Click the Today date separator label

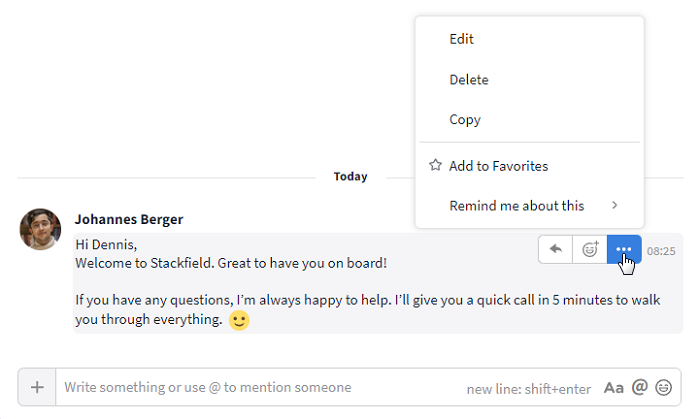(x=350, y=176)
